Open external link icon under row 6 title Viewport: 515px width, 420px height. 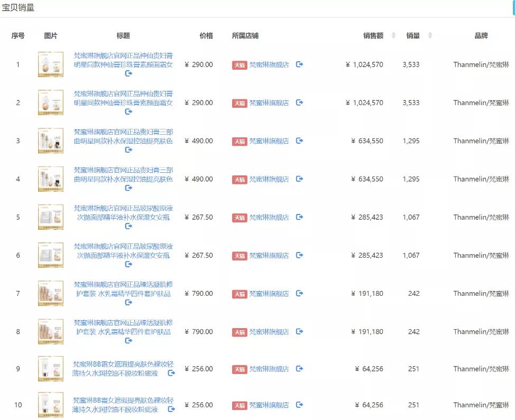click(128, 264)
